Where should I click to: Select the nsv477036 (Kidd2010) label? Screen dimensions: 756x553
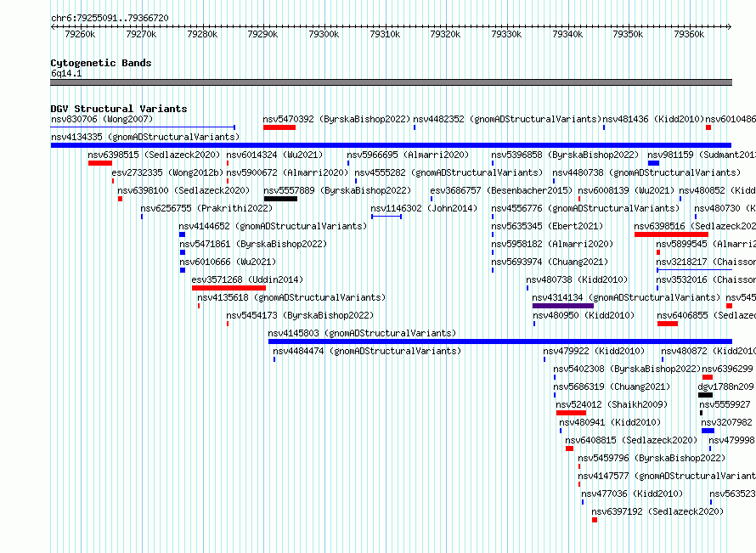[632, 494]
